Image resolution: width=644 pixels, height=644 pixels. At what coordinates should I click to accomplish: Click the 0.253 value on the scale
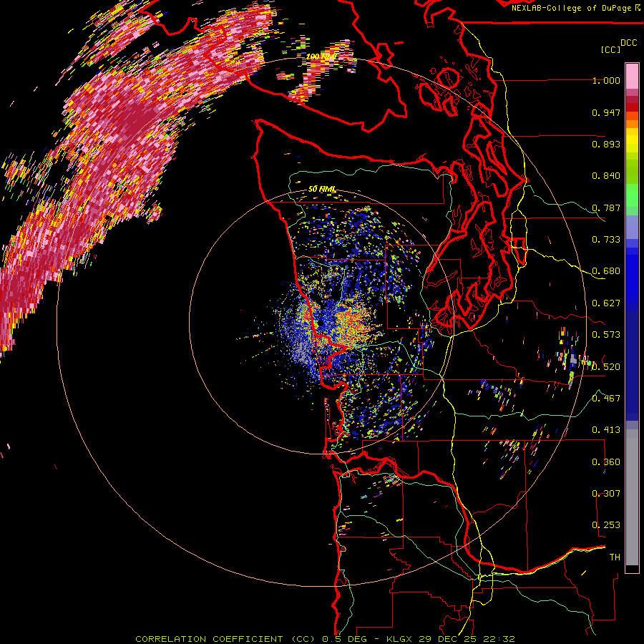pos(606,525)
